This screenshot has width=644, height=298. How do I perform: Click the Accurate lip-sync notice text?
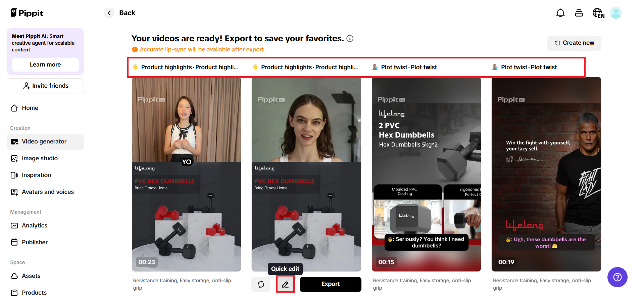coord(202,49)
